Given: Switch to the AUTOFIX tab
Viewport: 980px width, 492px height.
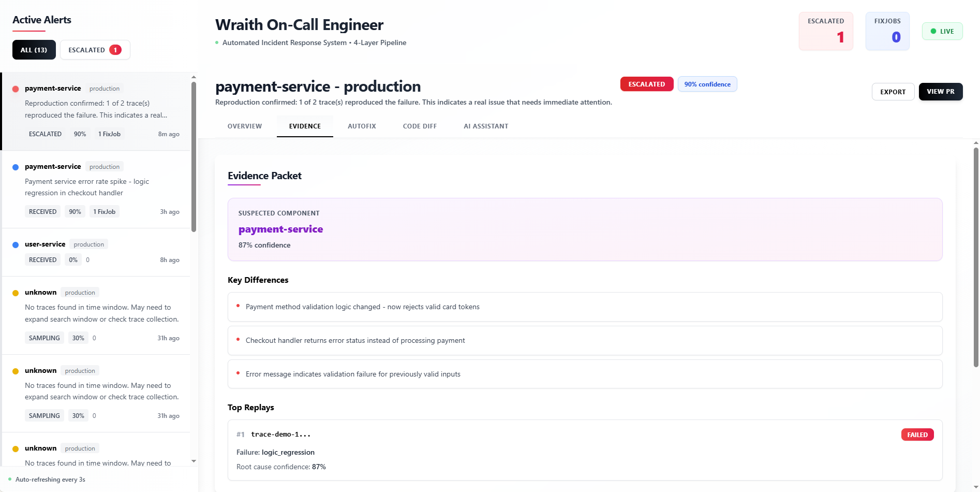Looking at the screenshot, I should coord(362,126).
